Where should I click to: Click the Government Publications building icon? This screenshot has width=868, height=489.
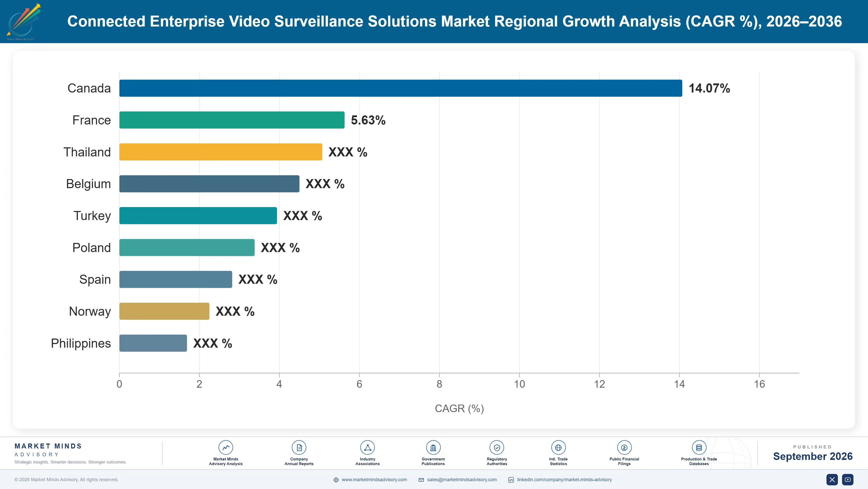pyautogui.click(x=433, y=447)
